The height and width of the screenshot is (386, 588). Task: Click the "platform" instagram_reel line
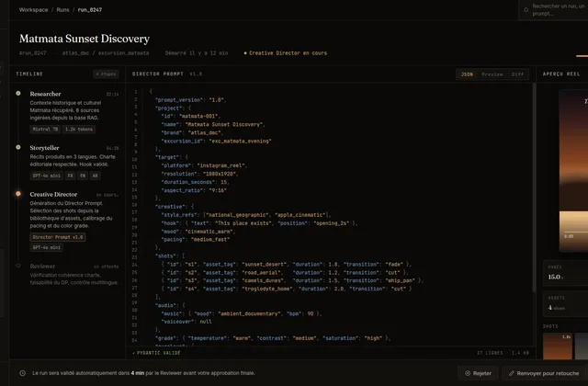(204, 165)
